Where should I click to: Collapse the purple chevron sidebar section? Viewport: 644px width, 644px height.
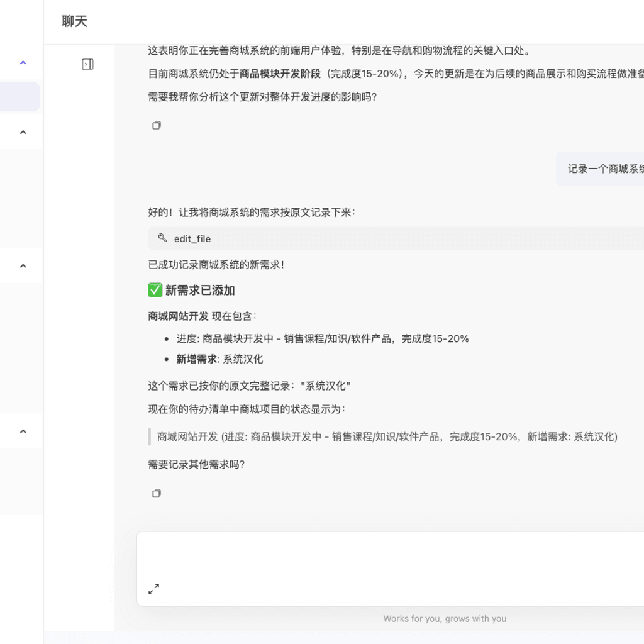(x=23, y=63)
